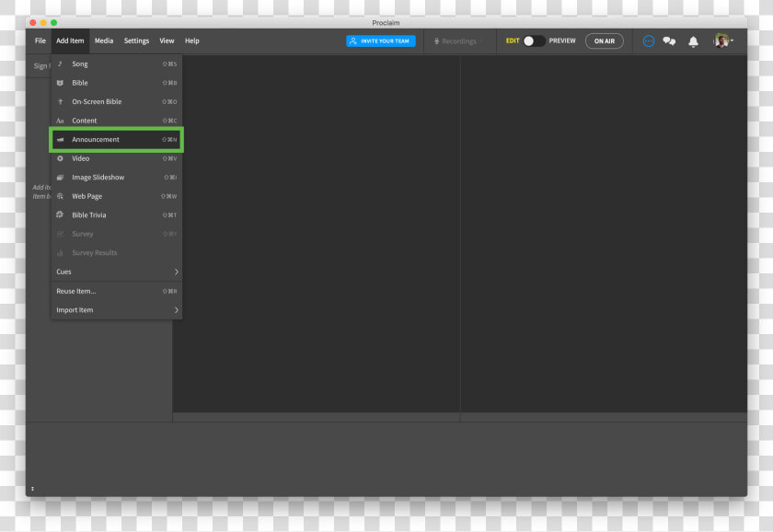The image size is (773, 532).
Task: Open the Settings menu
Action: tap(136, 40)
